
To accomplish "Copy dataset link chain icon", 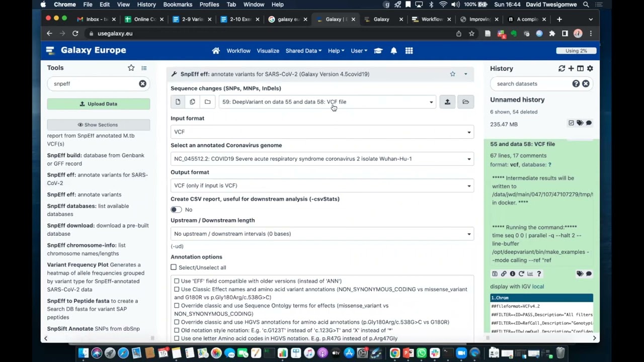I will [x=504, y=274].
